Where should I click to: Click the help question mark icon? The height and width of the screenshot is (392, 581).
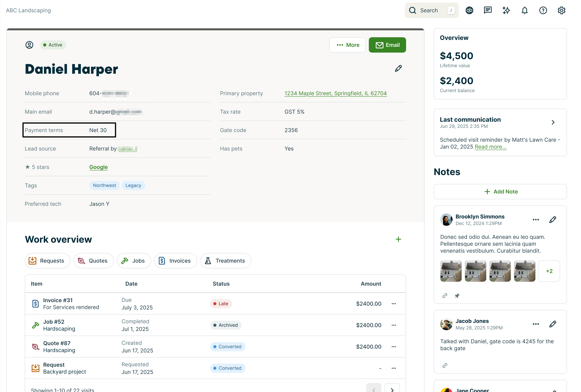tap(543, 11)
